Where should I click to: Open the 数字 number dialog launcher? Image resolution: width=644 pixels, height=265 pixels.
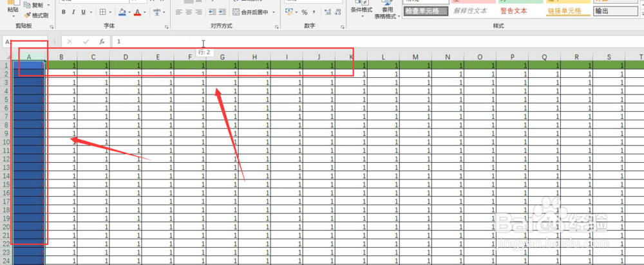click(342, 26)
